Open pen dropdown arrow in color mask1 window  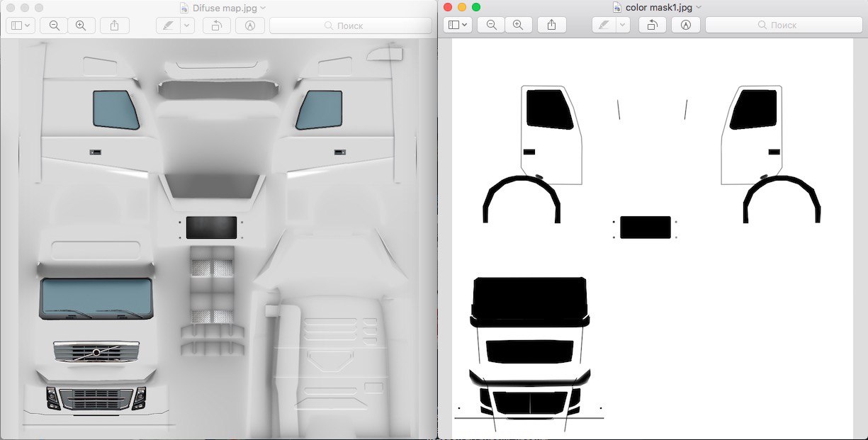pyautogui.click(x=624, y=25)
